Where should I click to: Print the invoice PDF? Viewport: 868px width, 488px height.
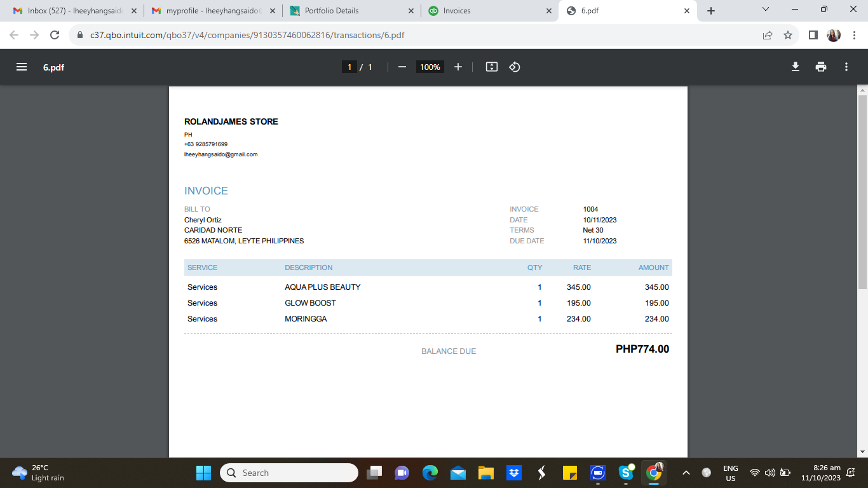click(821, 67)
